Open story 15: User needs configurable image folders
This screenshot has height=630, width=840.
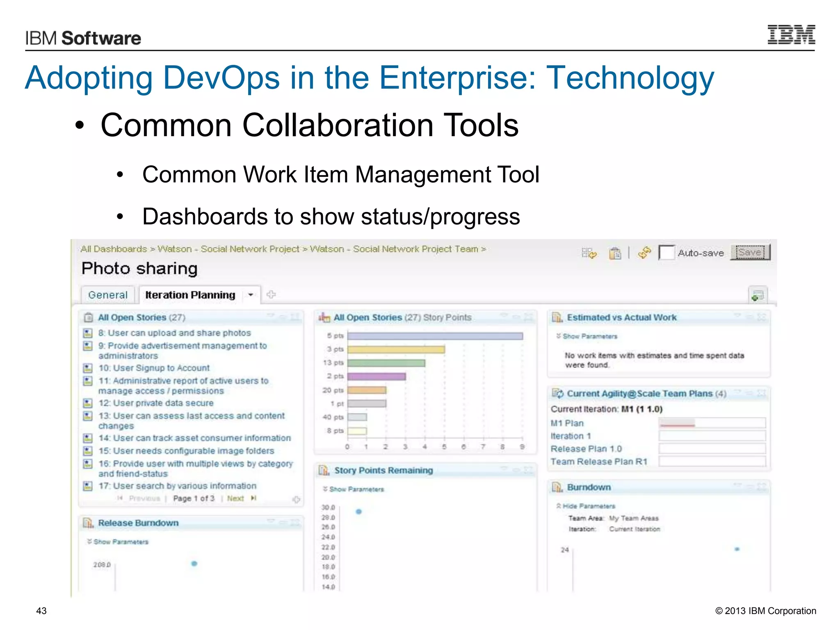(x=186, y=451)
